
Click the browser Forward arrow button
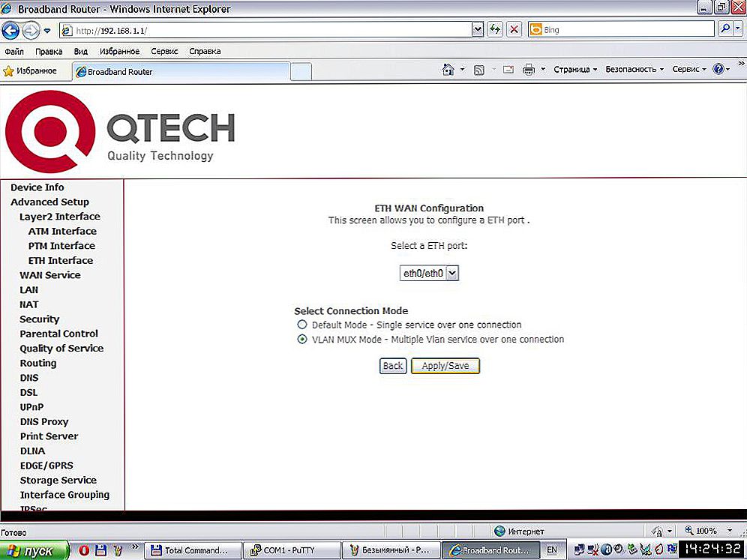pos(31,31)
